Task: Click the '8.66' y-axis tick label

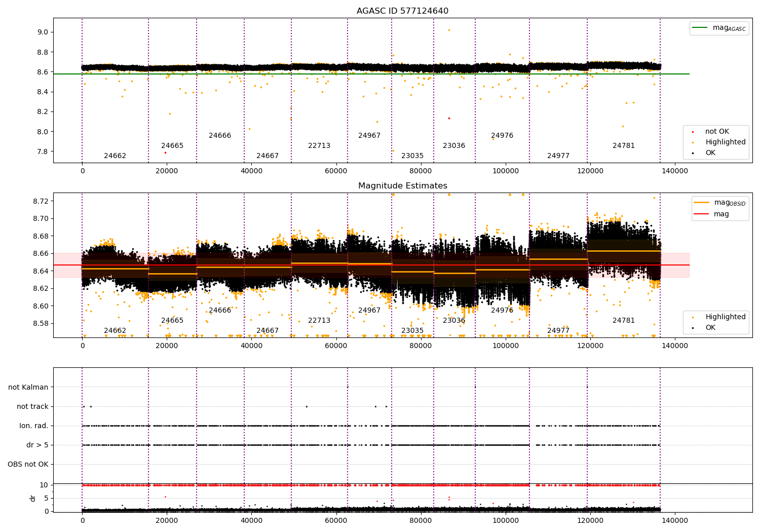Action: point(41,254)
